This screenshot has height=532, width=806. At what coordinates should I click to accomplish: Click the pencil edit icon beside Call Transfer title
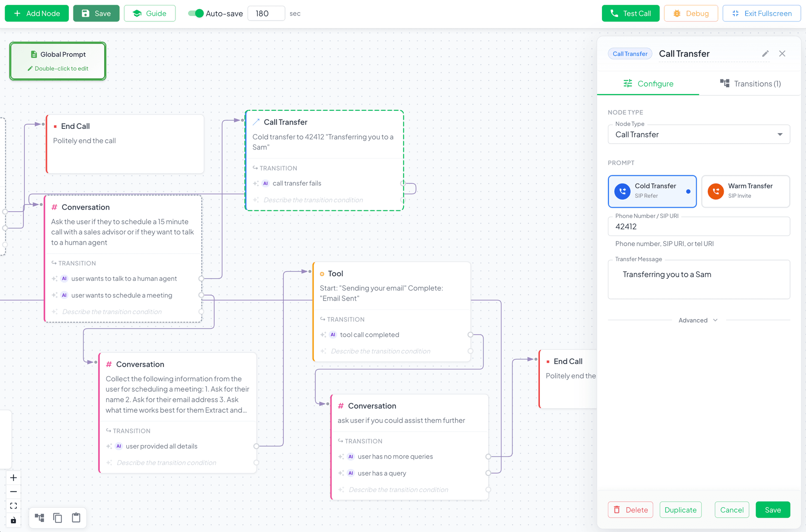[765, 54]
